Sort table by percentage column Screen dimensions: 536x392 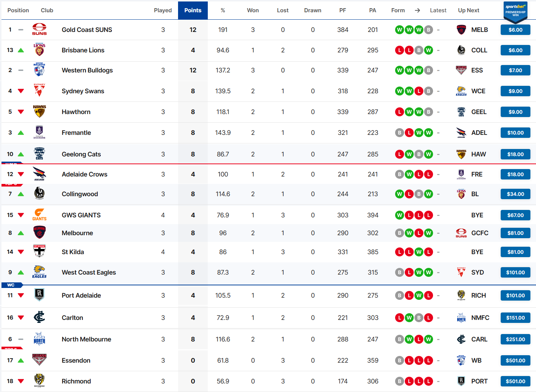point(223,10)
